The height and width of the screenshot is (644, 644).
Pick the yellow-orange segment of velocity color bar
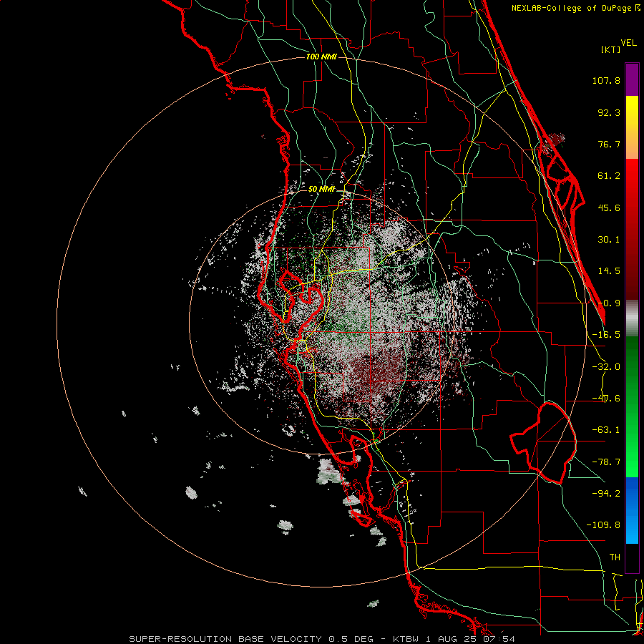coord(632,127)
